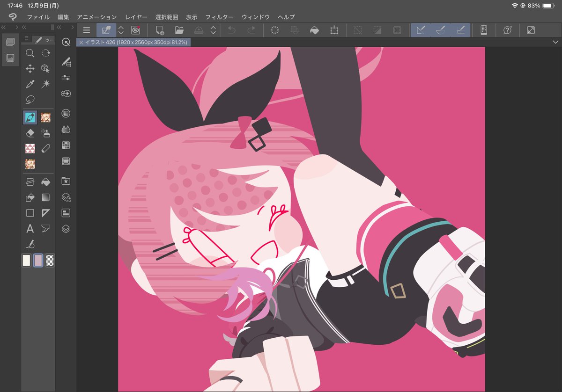Screen dimensions: 562x392
Task: Toggle Snap to Special Ruler
Action: pos(440,30)
